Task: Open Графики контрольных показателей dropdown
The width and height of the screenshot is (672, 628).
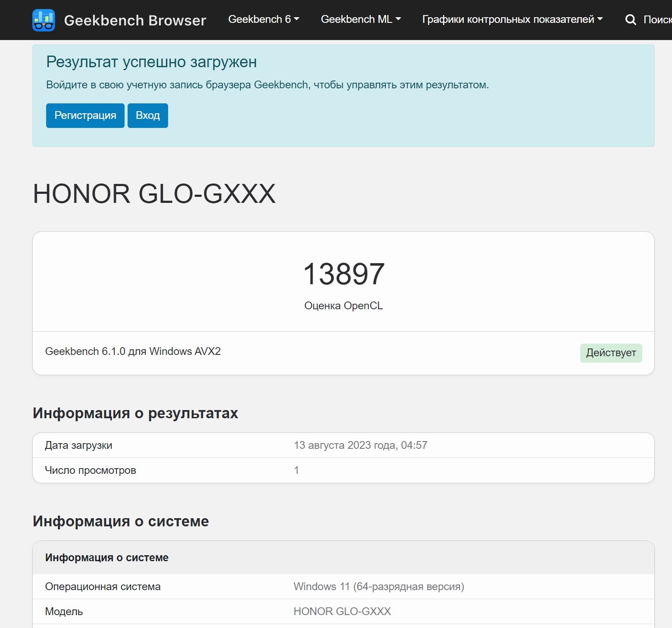Action: click(513, 19)
